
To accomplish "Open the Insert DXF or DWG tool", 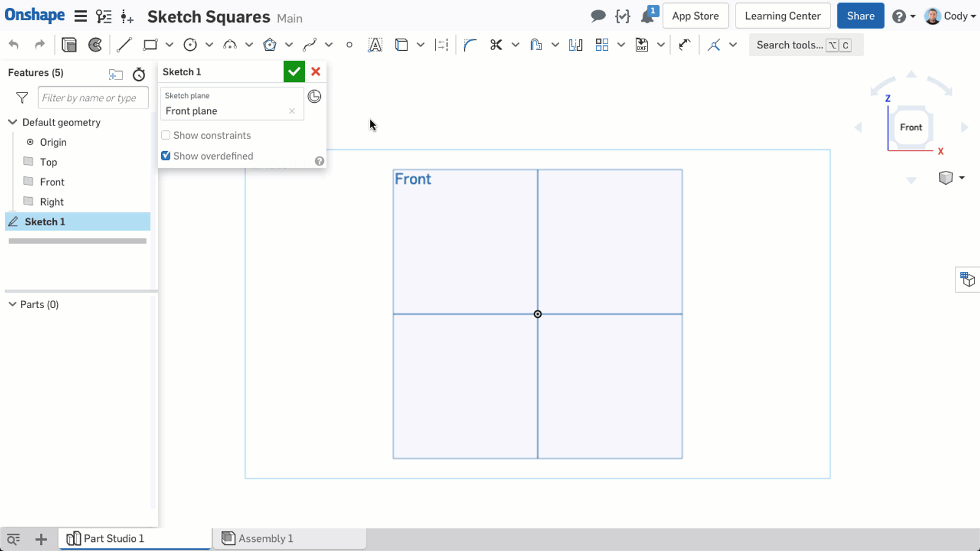I will pos(641,45).
